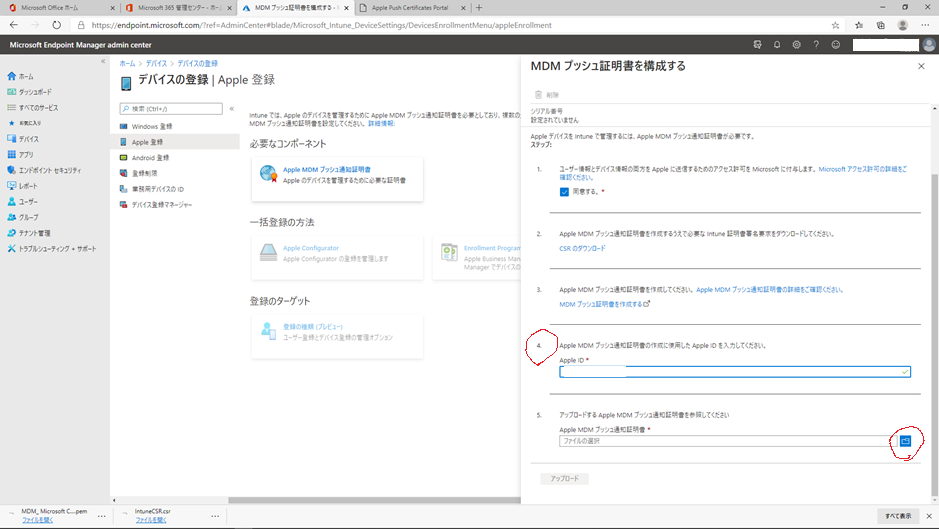Switch to Microsoft 365 admin center tab
Screen dimensions: 939x529
(x=179, y=8)
